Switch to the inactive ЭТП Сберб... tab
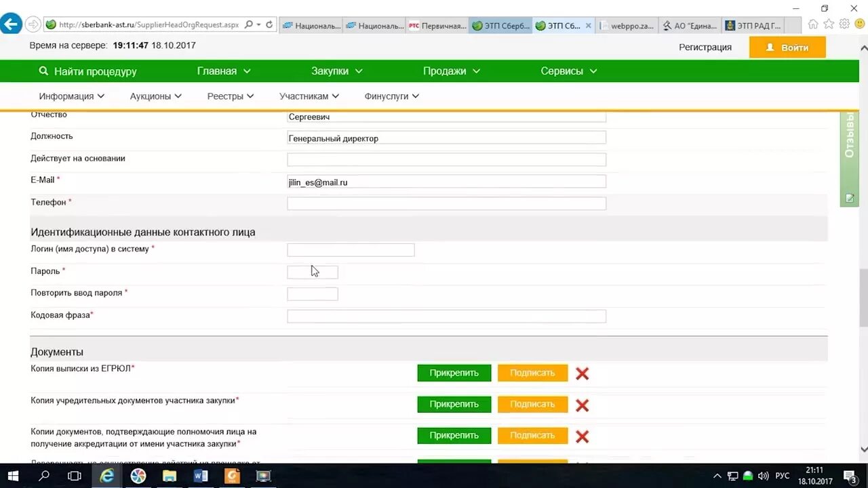Image resolution: width=868 pixels, height=488 pixels. pos(500,26)
